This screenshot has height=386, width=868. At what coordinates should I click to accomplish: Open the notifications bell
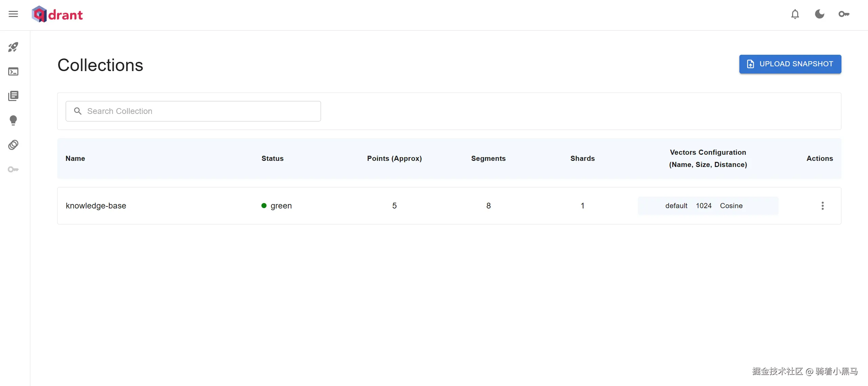[x=795, y=14]
